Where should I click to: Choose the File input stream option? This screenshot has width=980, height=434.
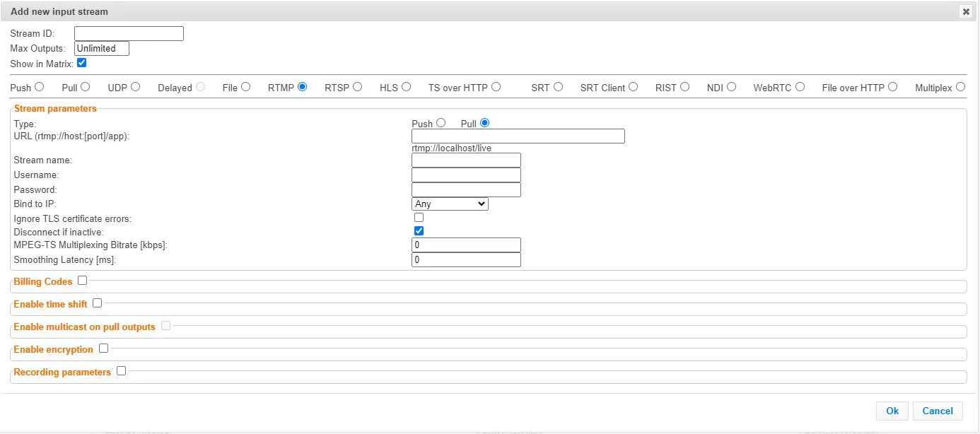tap(245, 87)
